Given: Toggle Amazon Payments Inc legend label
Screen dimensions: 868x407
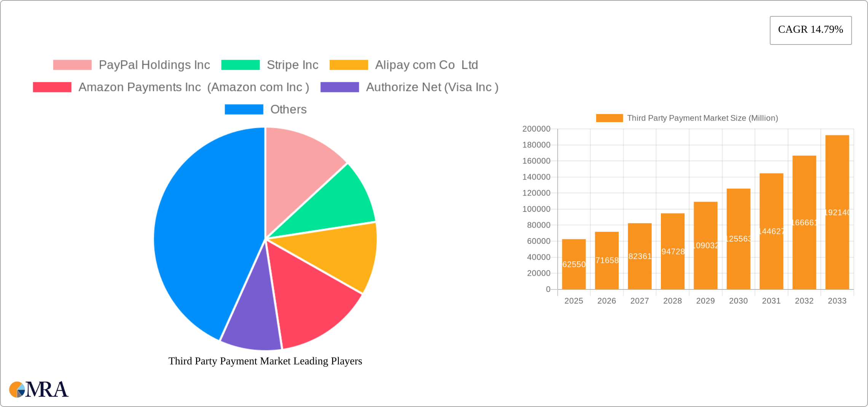Looking at the screenshot, I should point(194,87).
